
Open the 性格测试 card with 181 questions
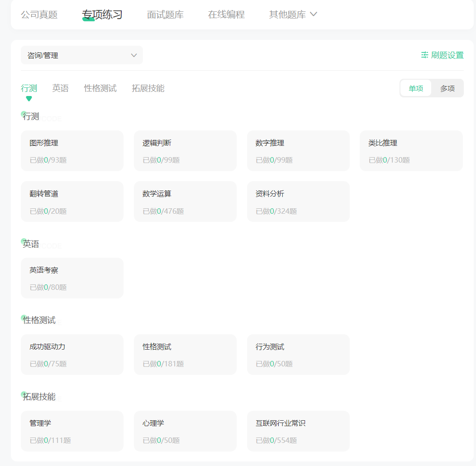[x=185, y=355]
